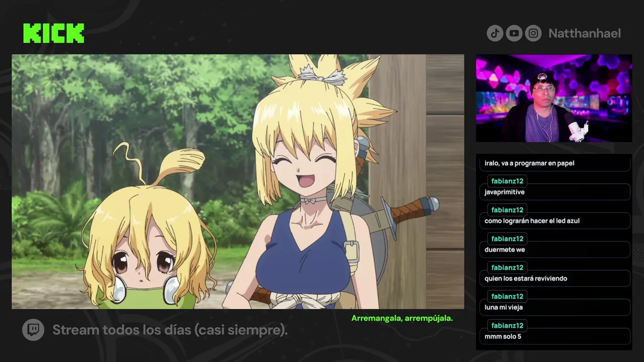Viewport: 644px width, 362px height.
Task: Click the anime video frame
Action: point(238,182)
